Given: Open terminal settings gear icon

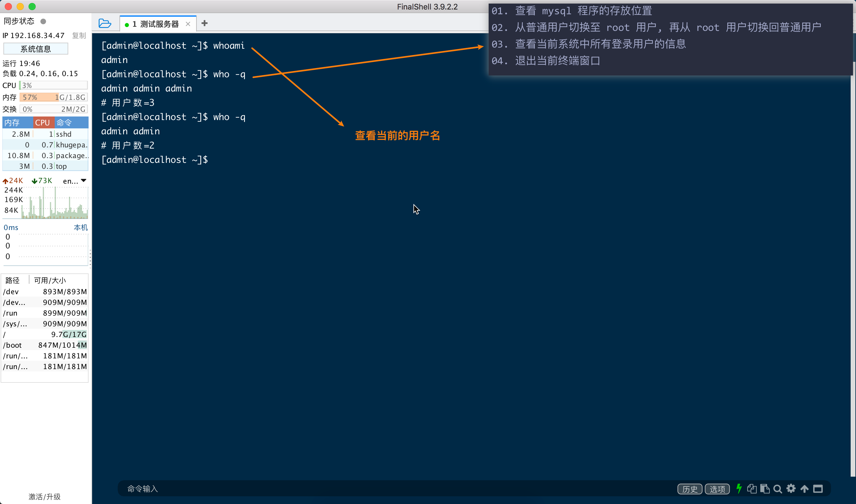Looking at the screenshot, I should coord(791,489).
